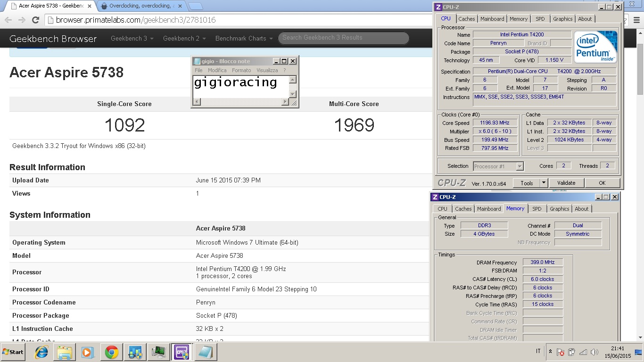Click the CPU-Z taskbar icon
Viewport: 644px width, 362px height.
(182, 352)
